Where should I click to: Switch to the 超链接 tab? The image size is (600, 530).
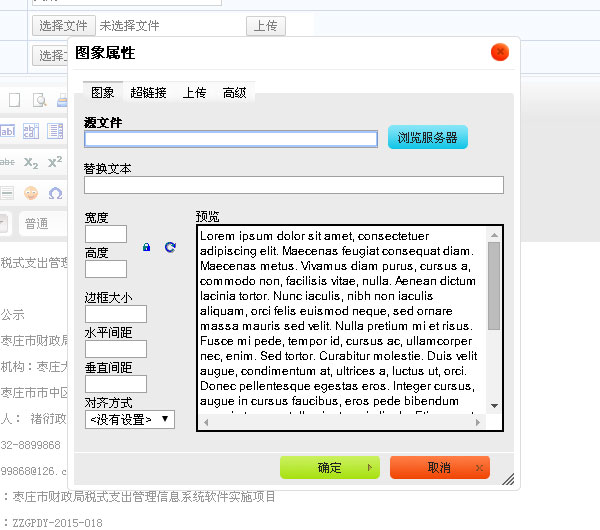[x=148, y=93]
